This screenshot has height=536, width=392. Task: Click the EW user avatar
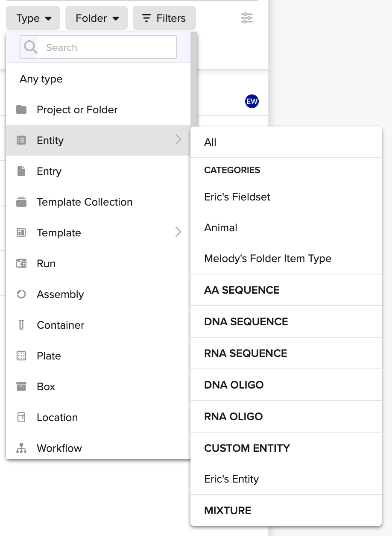pyautogui.click(x=252, y=101)
